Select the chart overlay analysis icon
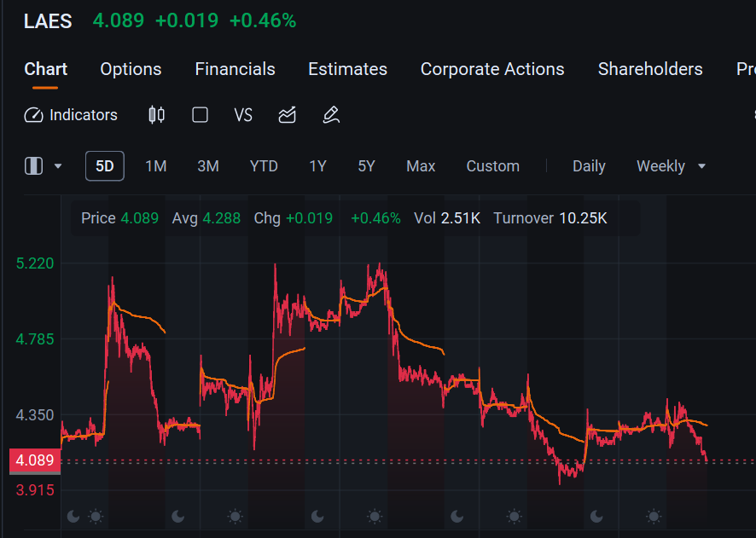This screenshot has width=756, height=538. [288, 115]
